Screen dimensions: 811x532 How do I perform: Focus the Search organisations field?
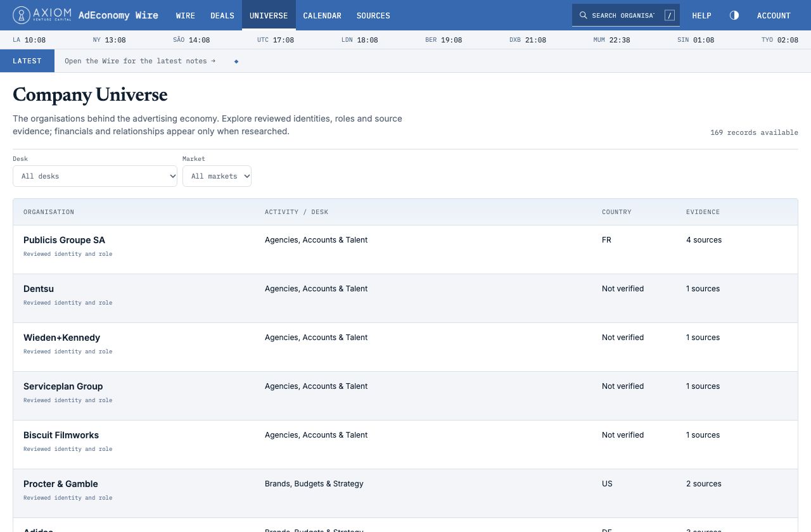(x=626, y=15)
